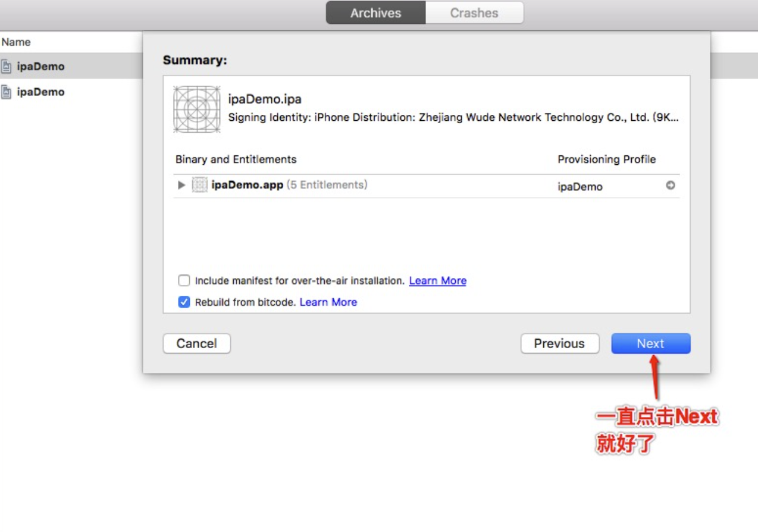Click the ipaDemo.ipa file name text
This screenshot has width=758, height=532.
[x=265, y=99]
